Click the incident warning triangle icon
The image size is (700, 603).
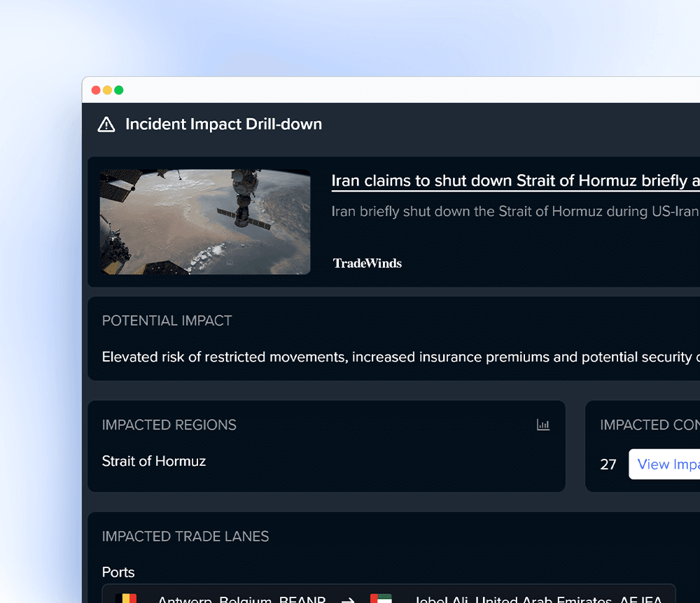tap(106, 125)
